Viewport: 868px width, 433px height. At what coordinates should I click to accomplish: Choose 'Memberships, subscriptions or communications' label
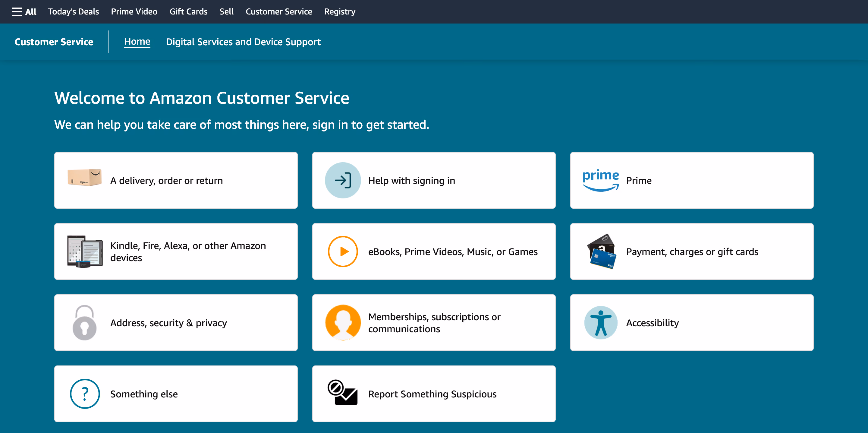tap(434, 323)
